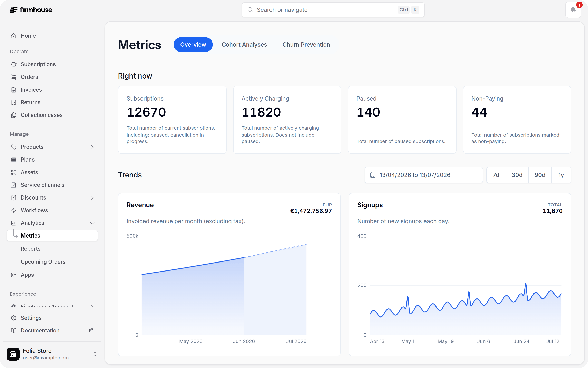The width and height of the screenshot is (588, 368).
Task: Click the Collection cases icon
Action: [14, 115]
